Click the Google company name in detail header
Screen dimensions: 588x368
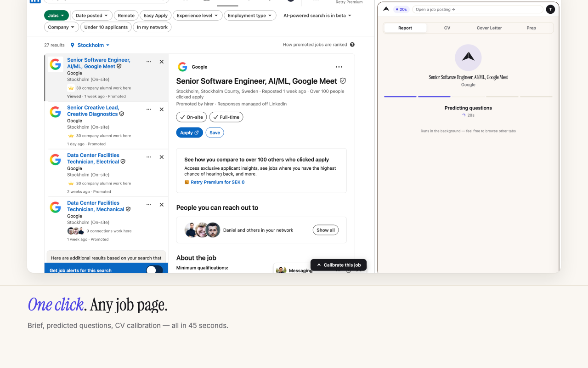tap(199, 67)
